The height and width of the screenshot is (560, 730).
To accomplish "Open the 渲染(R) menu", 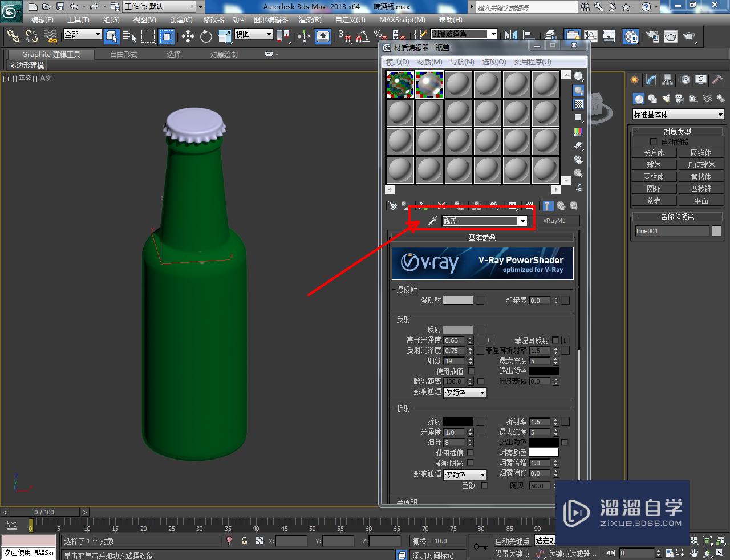I will coord(310,19).
